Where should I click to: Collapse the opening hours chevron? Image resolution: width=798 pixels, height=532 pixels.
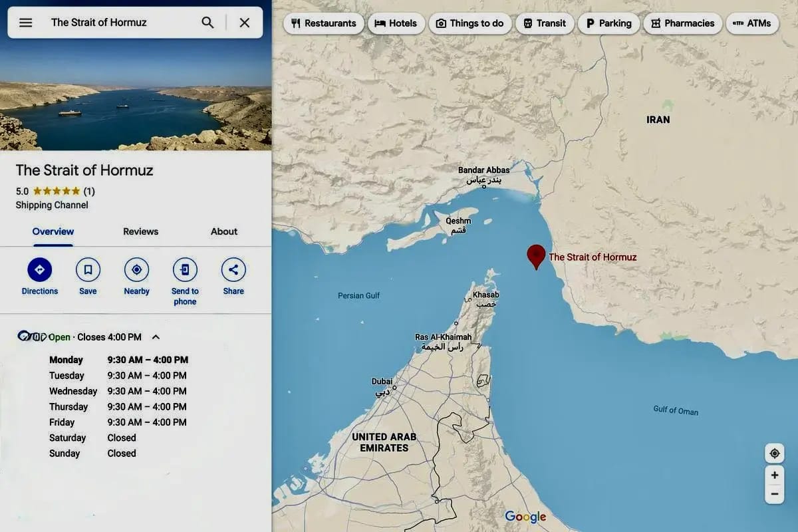156,337
